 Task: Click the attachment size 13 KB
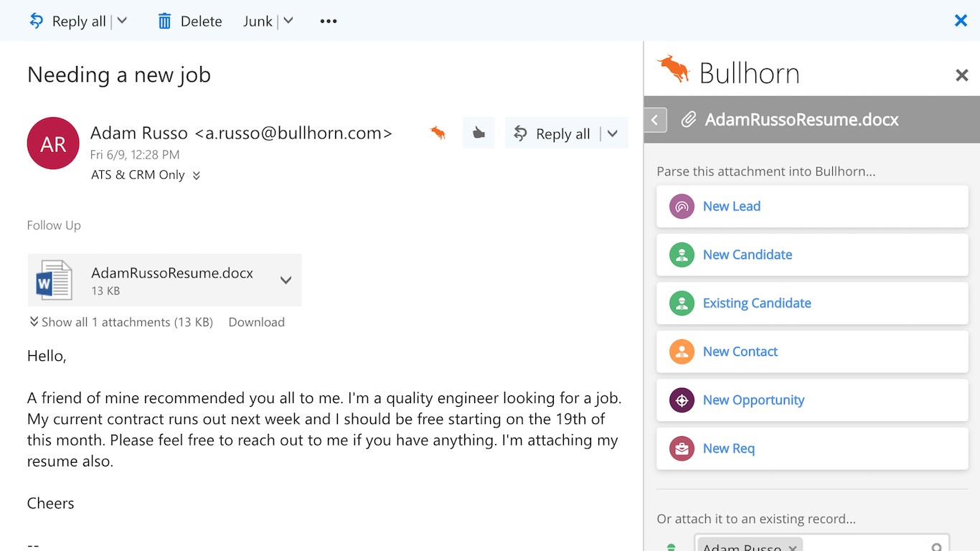tap(105, 291)
